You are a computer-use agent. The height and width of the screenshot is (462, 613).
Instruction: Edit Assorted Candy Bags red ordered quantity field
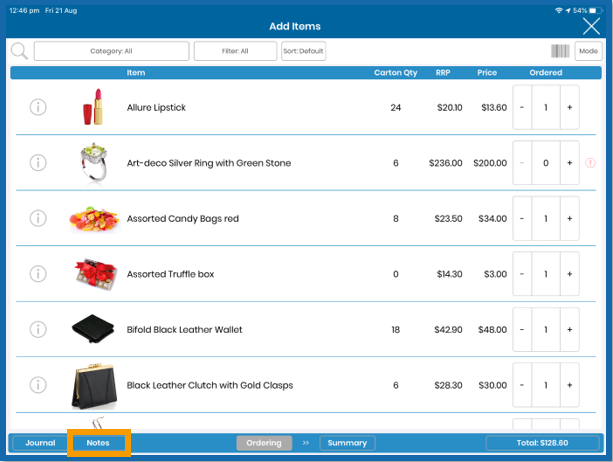coord(546,218)
